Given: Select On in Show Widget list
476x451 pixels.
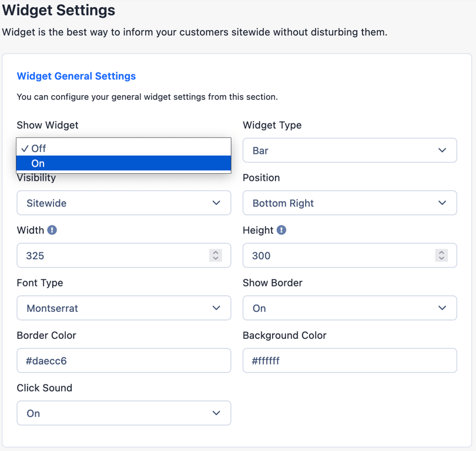Looking at the screenshot, I should [123, 163].
